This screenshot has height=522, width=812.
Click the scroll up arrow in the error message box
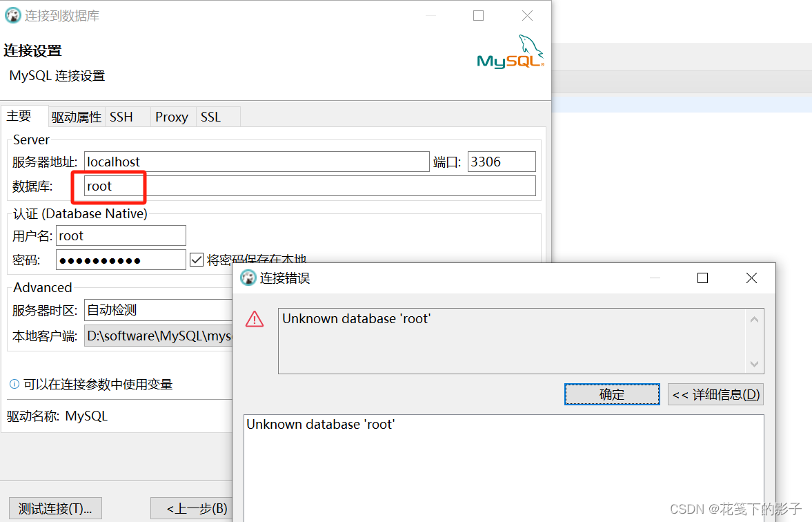coord(755,320)
